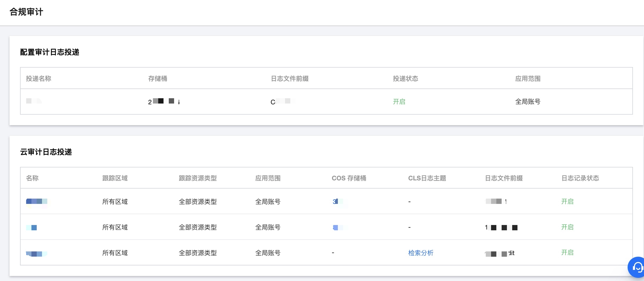Click the 投递状态 column header
This screenshot has height=281, width=644.
tap(405, 79)
